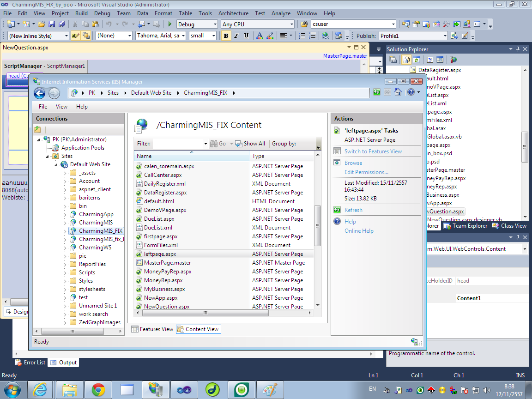Click the ordered numbered list icon

pos(312,36)
